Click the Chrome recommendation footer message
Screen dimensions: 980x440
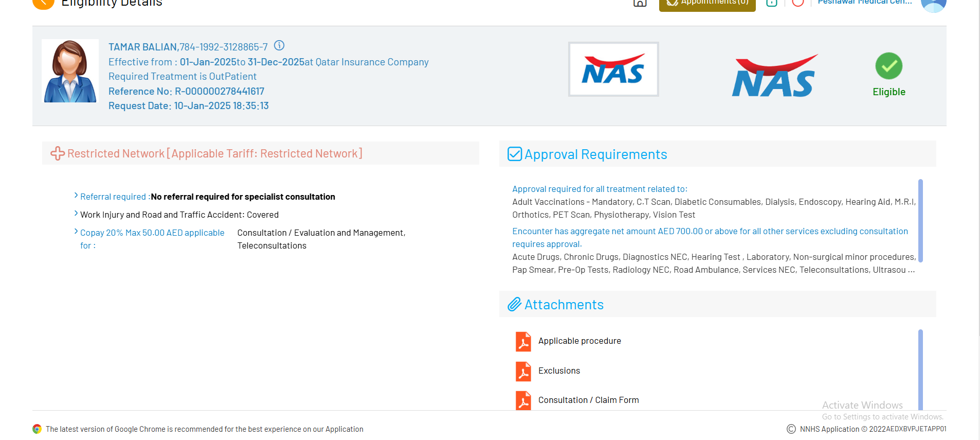[x=205, y=429]
